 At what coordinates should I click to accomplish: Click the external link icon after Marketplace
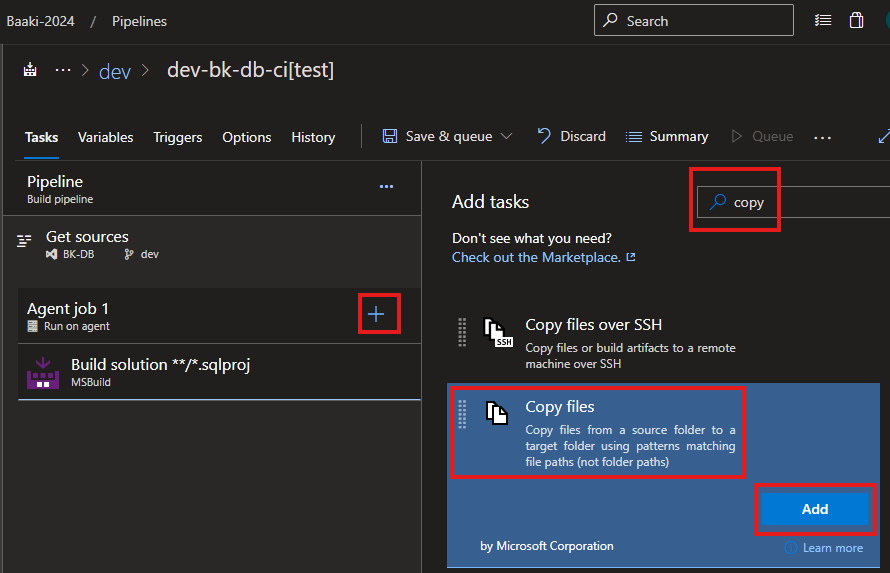coord(631,257)
